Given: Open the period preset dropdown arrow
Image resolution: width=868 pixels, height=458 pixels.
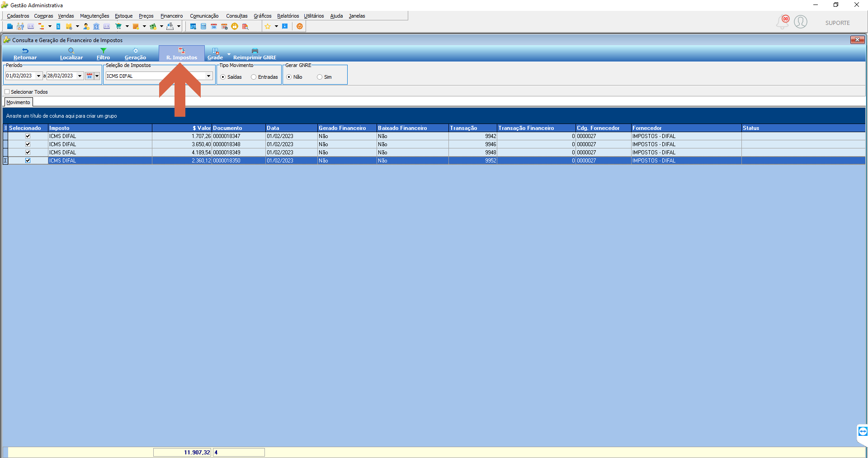Looking at the screenshot, I should [x=97, y=76].
